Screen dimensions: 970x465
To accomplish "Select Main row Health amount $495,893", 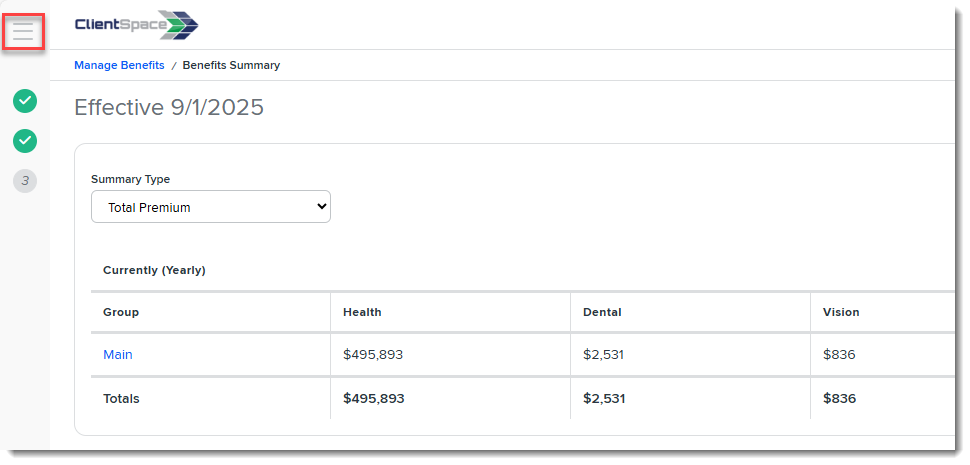I will [x=373, y=354].
